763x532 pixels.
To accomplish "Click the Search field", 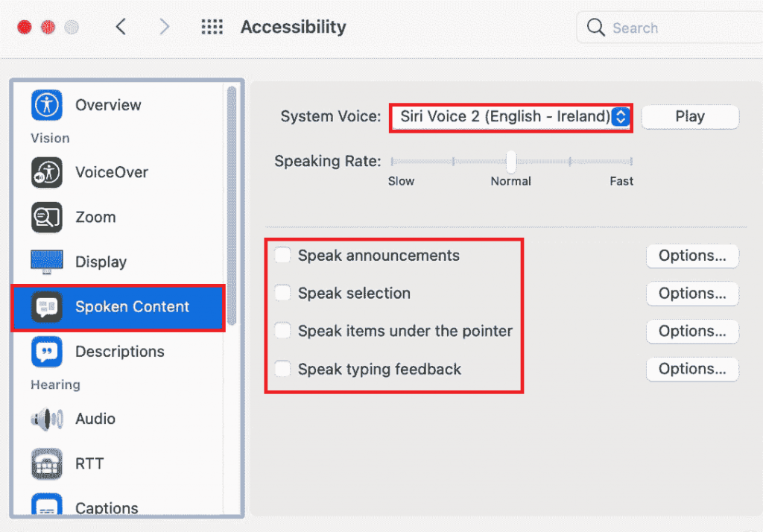I will pos(671,28).
